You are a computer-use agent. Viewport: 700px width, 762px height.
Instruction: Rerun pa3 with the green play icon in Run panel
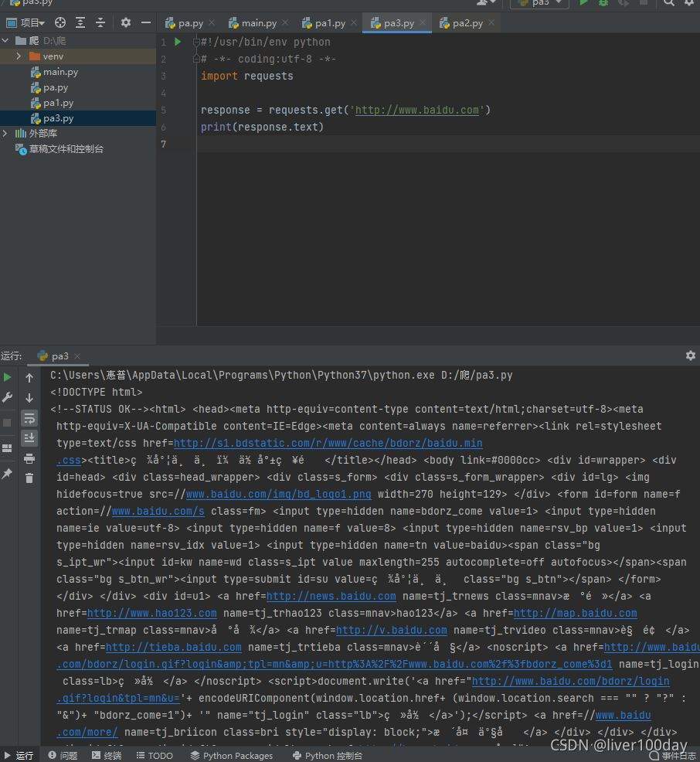[x=7, y=378]
